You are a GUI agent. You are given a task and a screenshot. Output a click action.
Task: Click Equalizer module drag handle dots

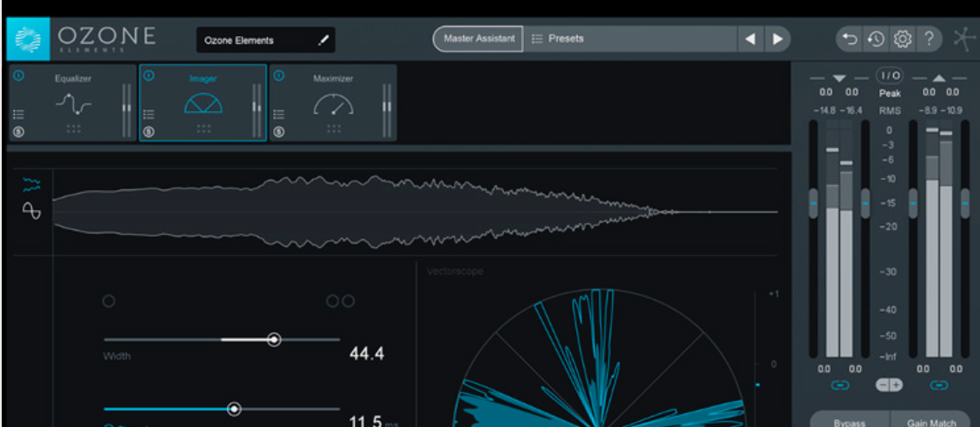73,128
